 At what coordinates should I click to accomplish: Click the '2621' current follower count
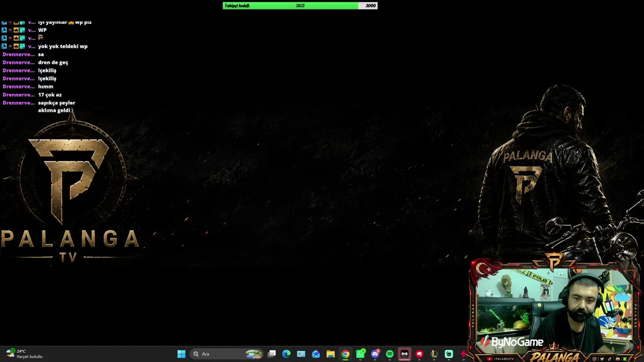(300, 6)
